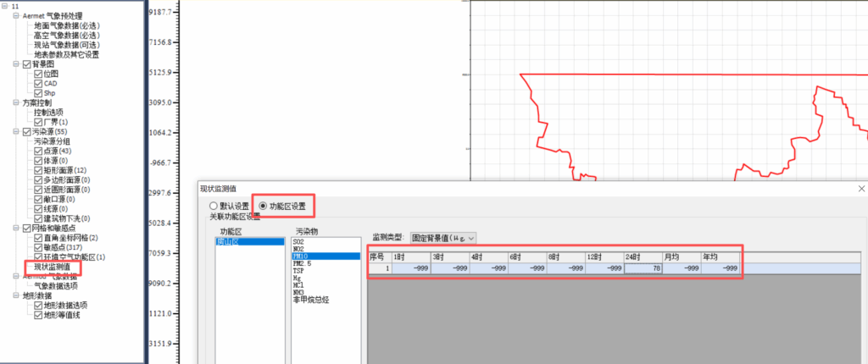Uncheck the CAD background layer
This screenshot has height=364, width=868.
(38, 84)
